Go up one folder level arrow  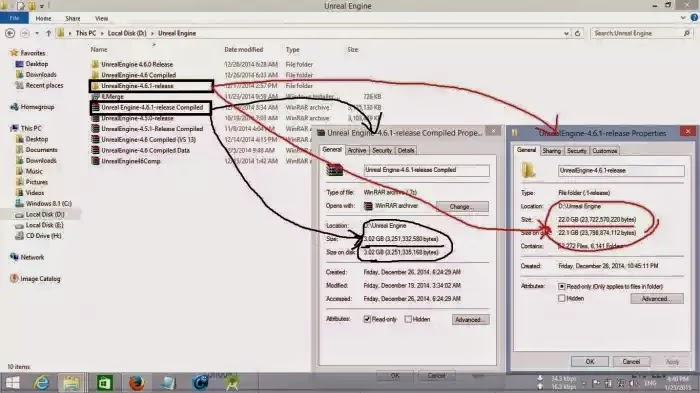click(48, 33)
